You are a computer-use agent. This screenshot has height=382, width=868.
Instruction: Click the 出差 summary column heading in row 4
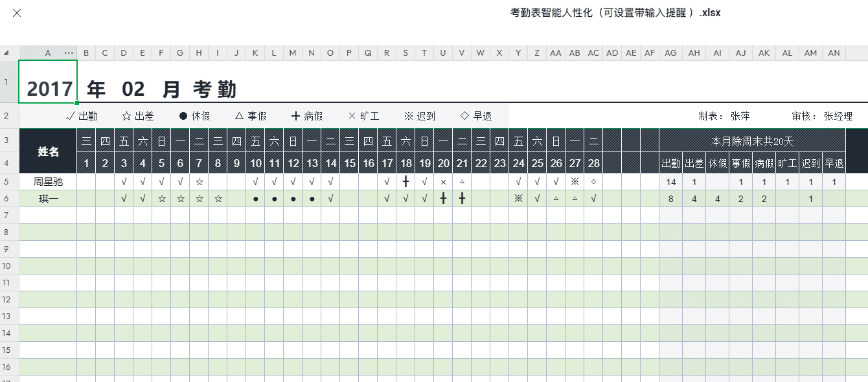coord(694,163)
